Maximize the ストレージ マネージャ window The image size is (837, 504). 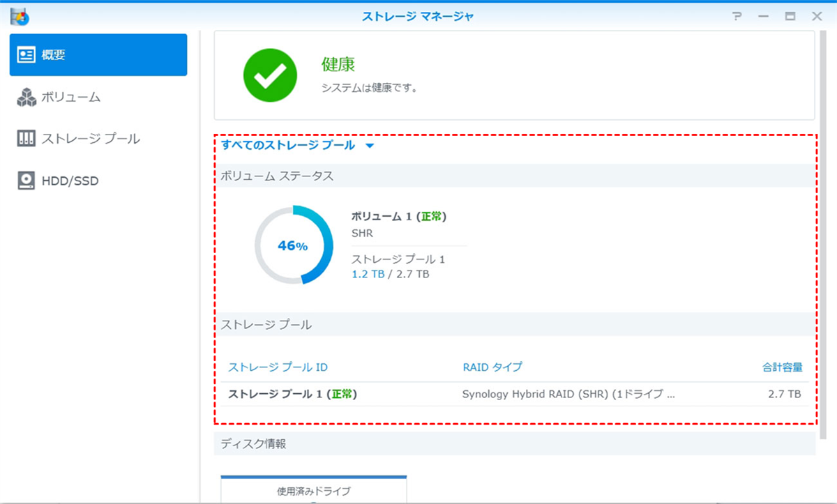coord(790,16)
